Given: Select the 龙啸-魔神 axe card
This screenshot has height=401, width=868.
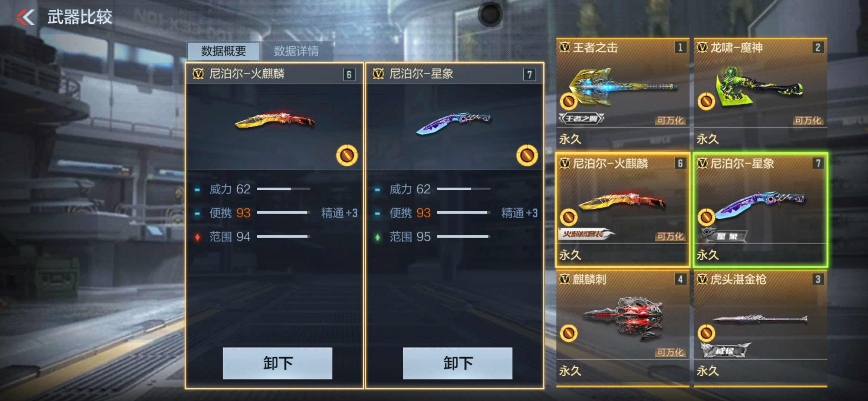Looking at the screenshot, I should pyautogui.click(x=760, y=93).
